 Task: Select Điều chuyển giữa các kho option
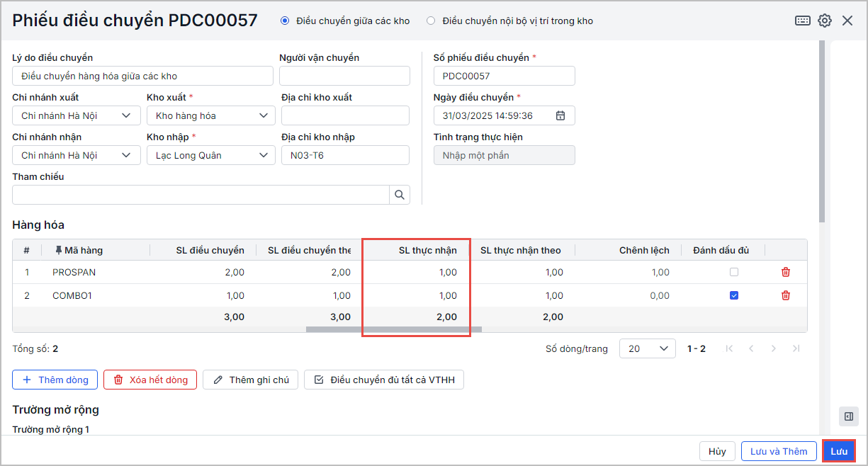tap(285, 21)
